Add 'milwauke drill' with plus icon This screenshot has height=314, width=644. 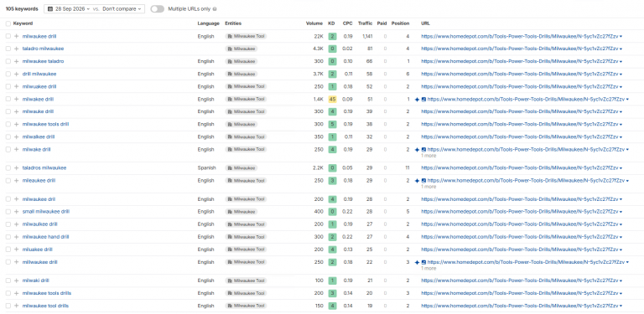click(x=17, y=111)
